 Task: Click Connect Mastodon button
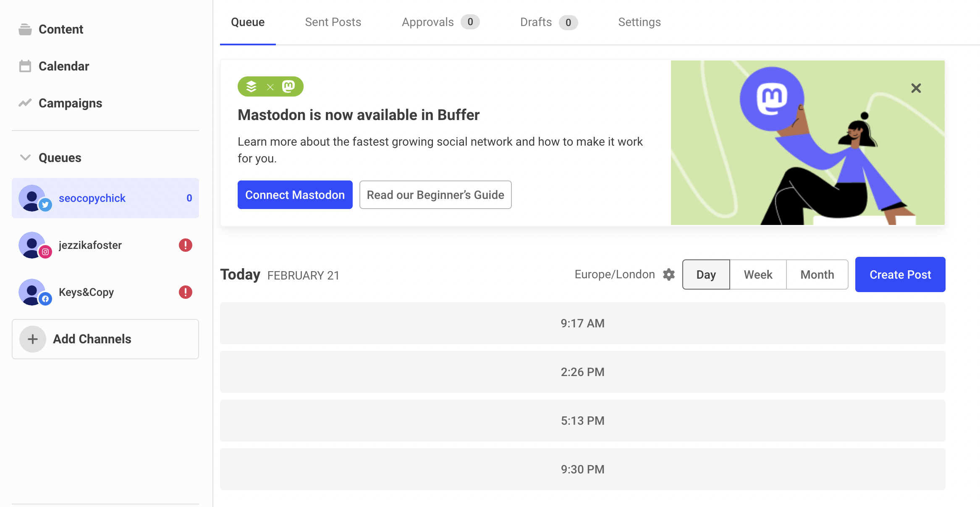tap(295, 195)
